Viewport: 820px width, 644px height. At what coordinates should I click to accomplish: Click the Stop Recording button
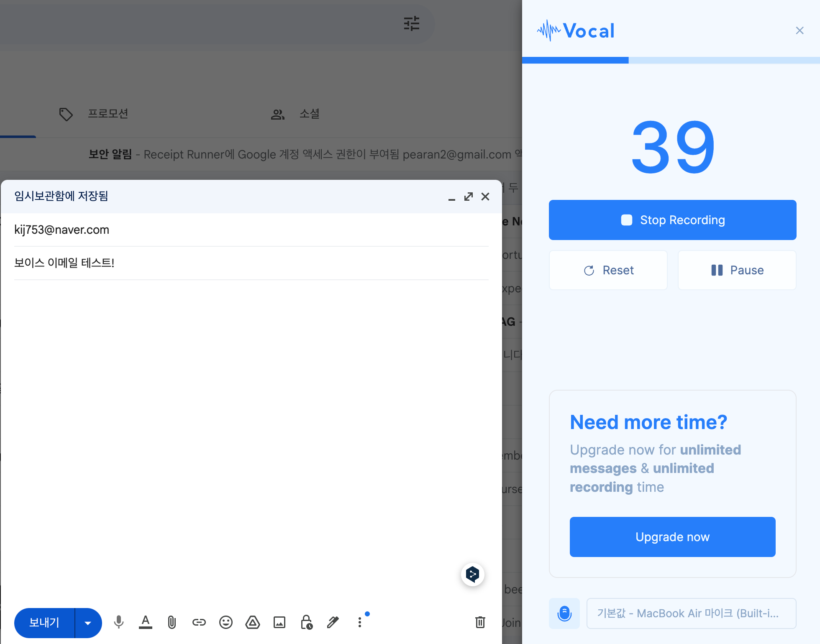(x=672, y=220)
